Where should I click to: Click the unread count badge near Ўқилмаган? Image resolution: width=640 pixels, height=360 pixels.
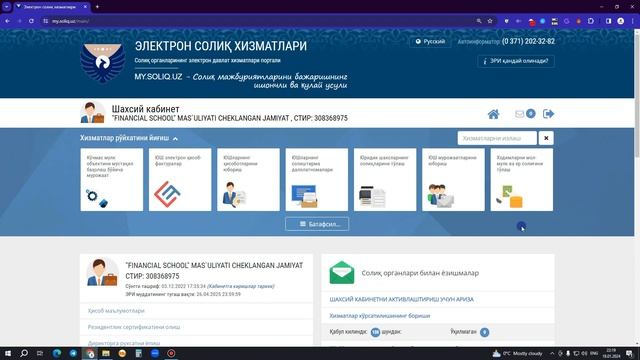click(484, 332)
